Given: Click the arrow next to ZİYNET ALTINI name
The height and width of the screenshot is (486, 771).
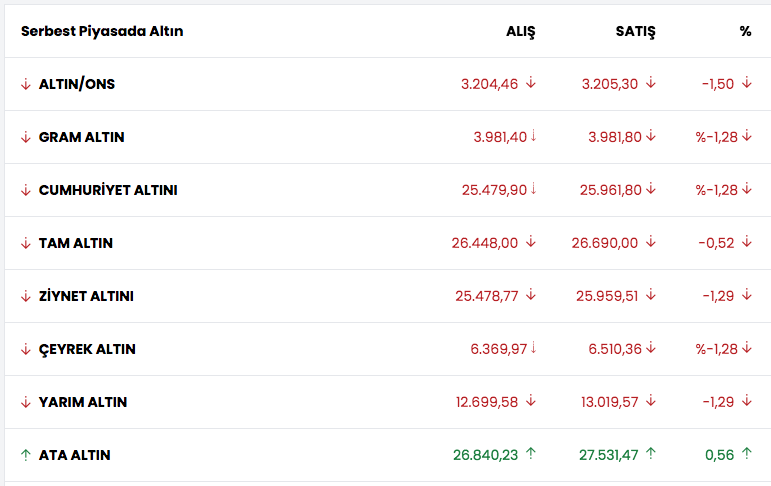Looking at the screenshot, I should (x=26, y=296).
